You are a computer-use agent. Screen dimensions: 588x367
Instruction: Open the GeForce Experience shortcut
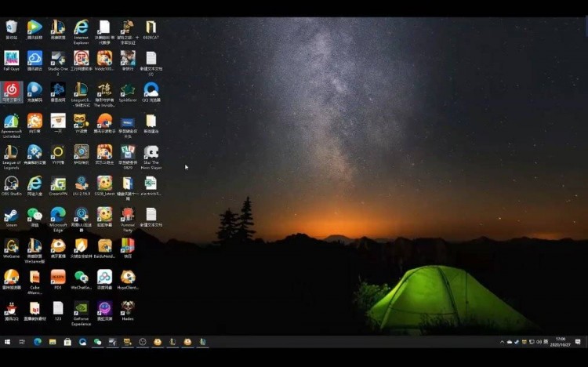[x=81, y=308]
